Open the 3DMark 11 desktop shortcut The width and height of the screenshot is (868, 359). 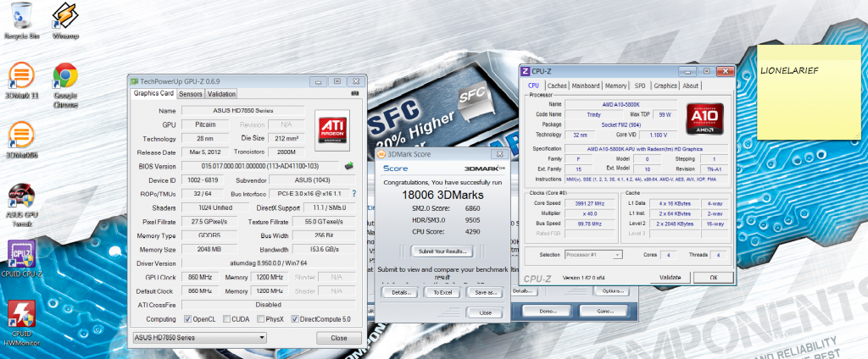pos(21,80)
